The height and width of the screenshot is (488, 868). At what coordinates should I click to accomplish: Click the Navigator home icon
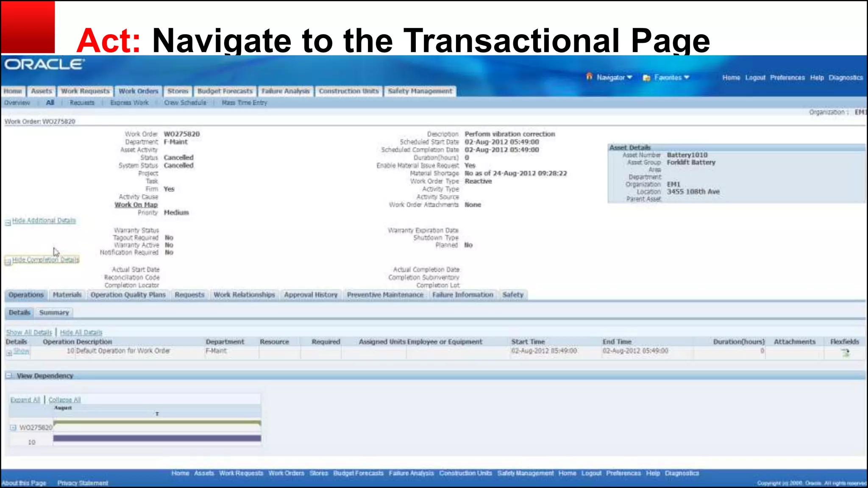point(589,77)
